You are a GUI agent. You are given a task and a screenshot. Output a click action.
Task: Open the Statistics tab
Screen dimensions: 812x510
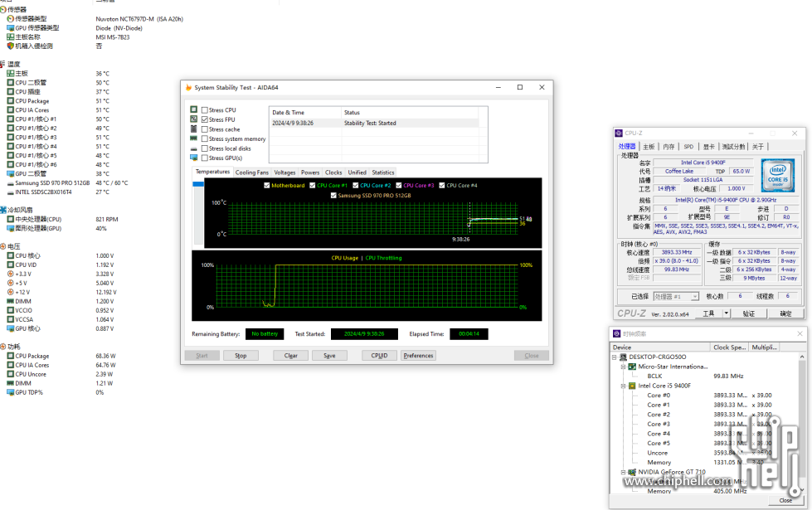point(383,172)
